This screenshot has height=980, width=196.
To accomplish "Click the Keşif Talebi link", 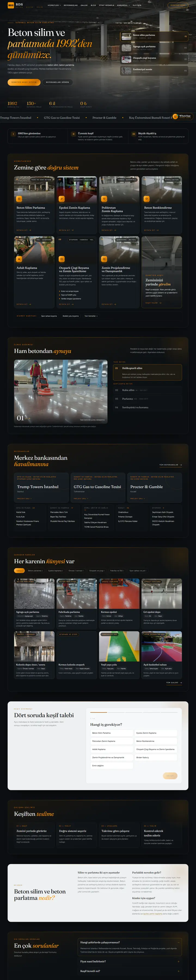I will click(153, 303).
